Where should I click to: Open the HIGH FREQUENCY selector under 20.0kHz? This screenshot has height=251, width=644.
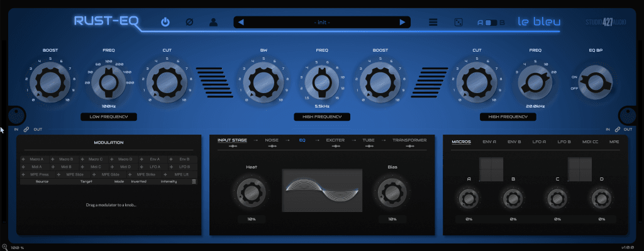tap(508, 117)
